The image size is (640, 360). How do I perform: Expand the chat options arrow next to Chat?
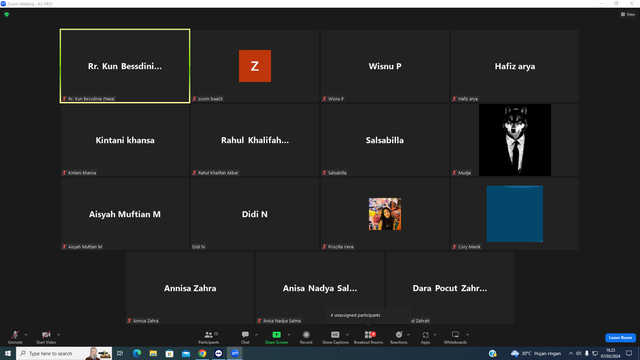click(256, 335)
